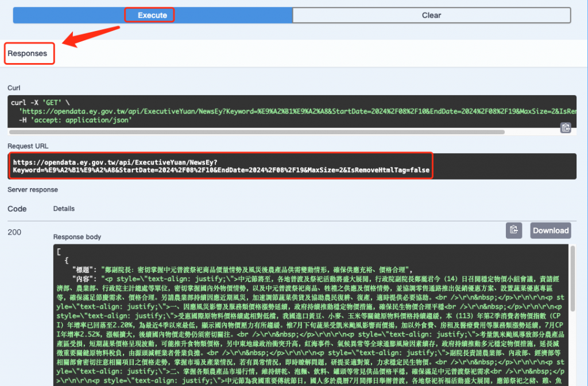
Task: Click the Response body label
Action: pyautogui.click(x=78, y=237)
